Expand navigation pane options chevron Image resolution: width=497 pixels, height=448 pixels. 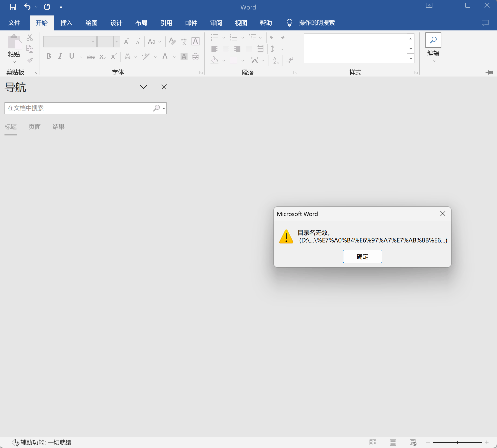(x=143, y=87)
